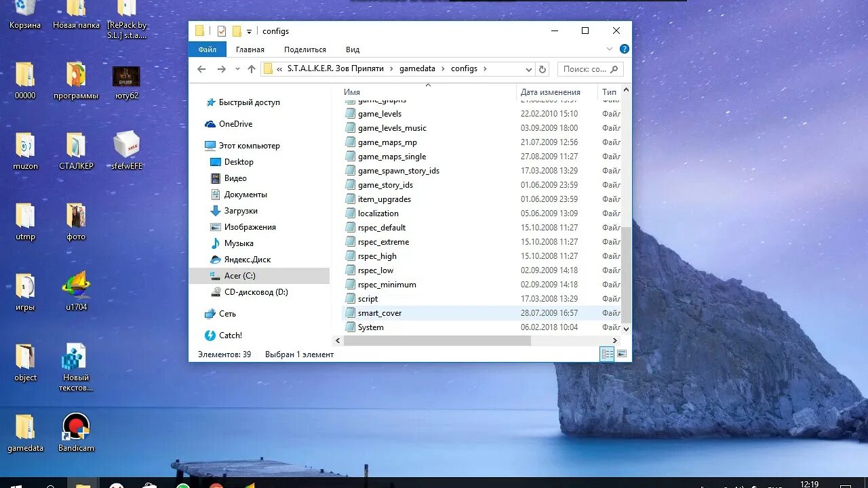Screen dimensions: 868x488
Task: Select sfefwEFE desktop icon
Action: [x=127, y=151]
